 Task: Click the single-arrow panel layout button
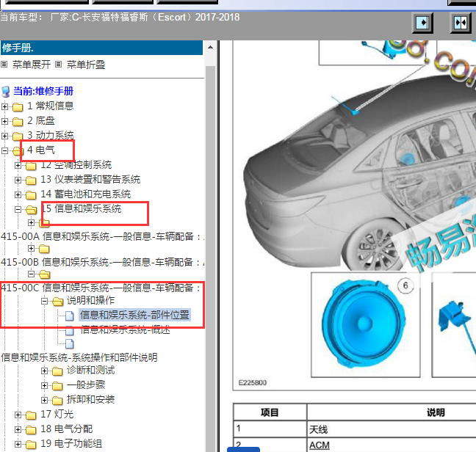pyautogui.click(x=422, y=23)
